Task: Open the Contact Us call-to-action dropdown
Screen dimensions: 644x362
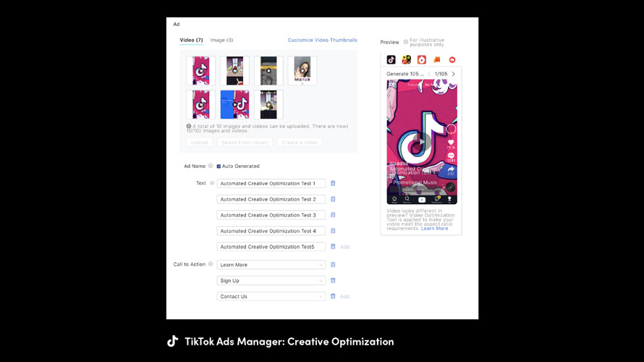Action: coord(271,296)
